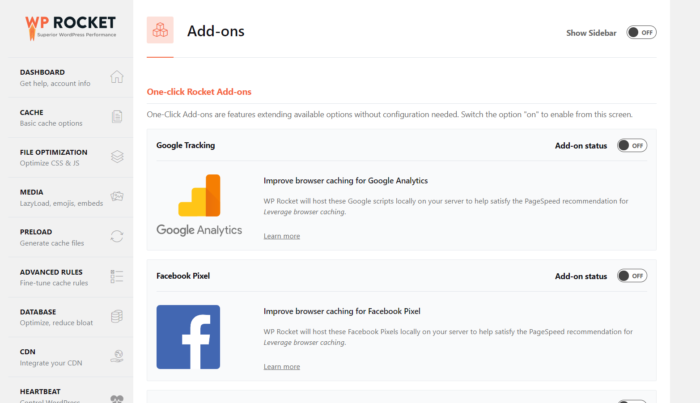The width and height of the screenshot is (700, 403).
Task: Click the Media image icon
Action: [117, 196]
